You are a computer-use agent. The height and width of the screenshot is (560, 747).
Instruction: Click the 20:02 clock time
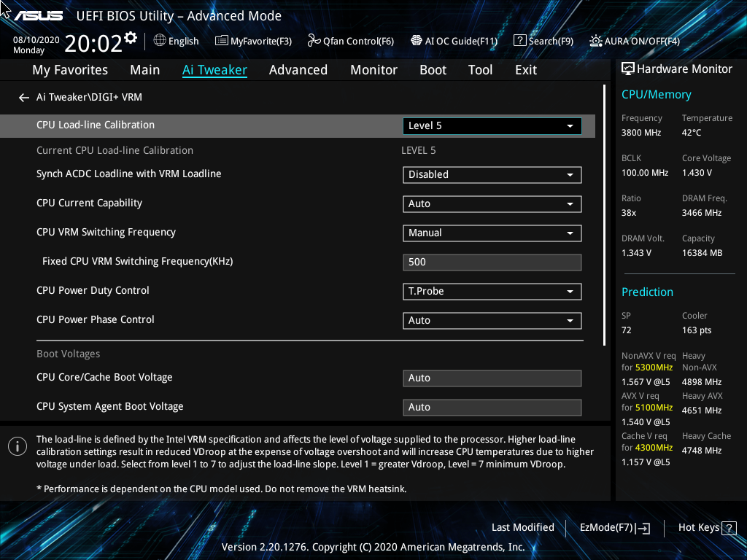(x=93, y=44)
